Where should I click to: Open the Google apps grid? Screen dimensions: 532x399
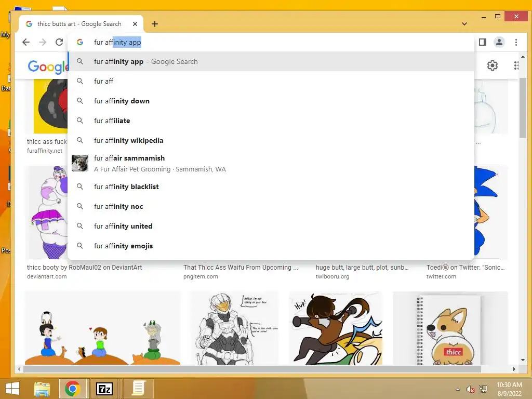[516, 65]
